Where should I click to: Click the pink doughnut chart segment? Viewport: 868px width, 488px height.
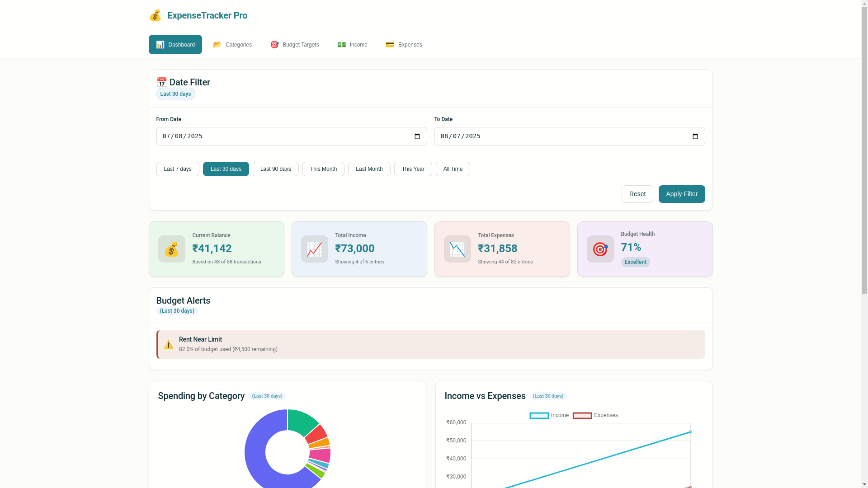pos(321,455)
